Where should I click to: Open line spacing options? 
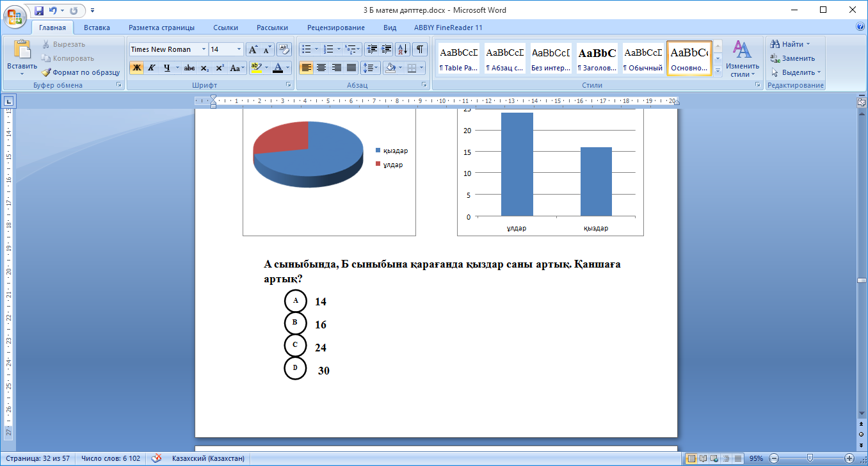click(371, 68)
